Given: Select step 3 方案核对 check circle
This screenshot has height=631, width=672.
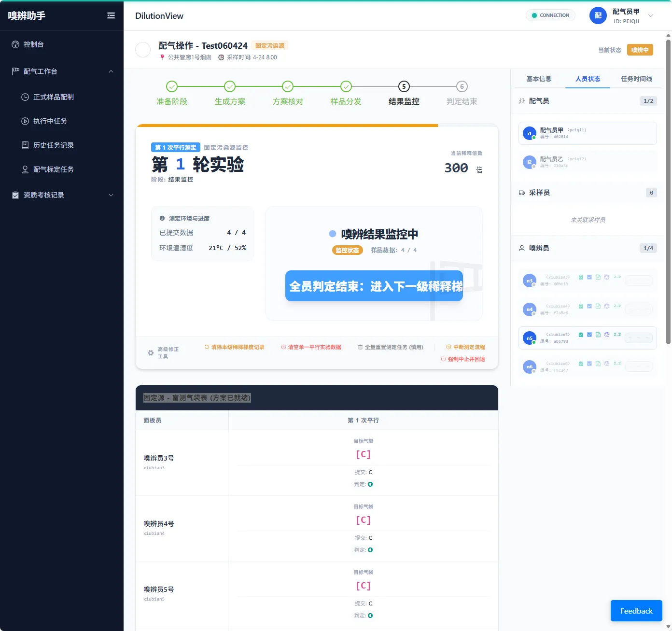Looking at the screenshot, I should coord(288,86).
